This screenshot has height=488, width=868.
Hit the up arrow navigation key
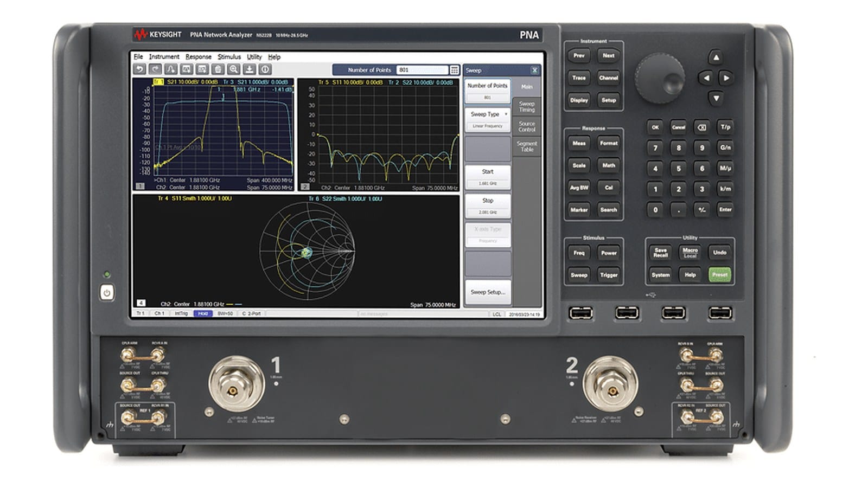pyautogui.click(x=716, y=57)
